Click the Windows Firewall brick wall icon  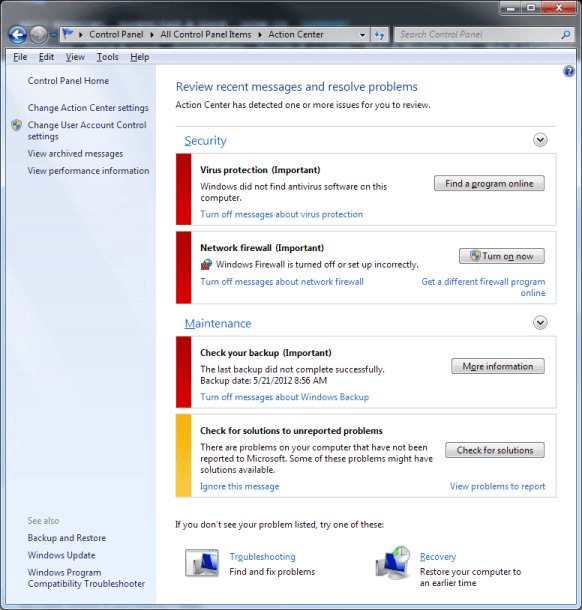coord(206,264)
